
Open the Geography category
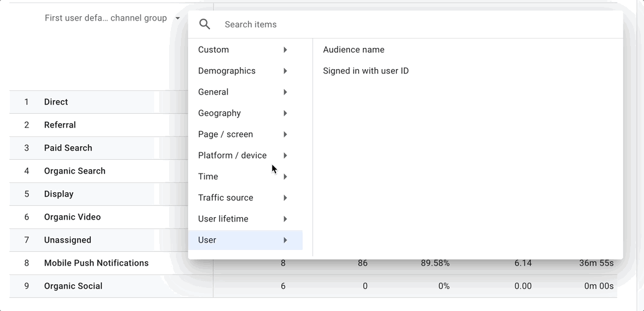click(219, 113)
